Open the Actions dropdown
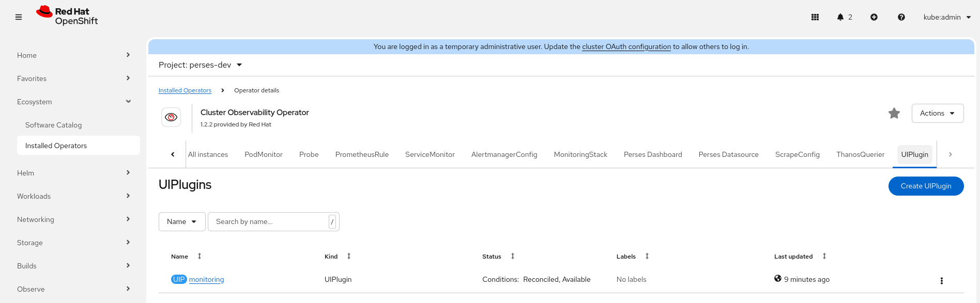980x303 pixels. (937, 113)
